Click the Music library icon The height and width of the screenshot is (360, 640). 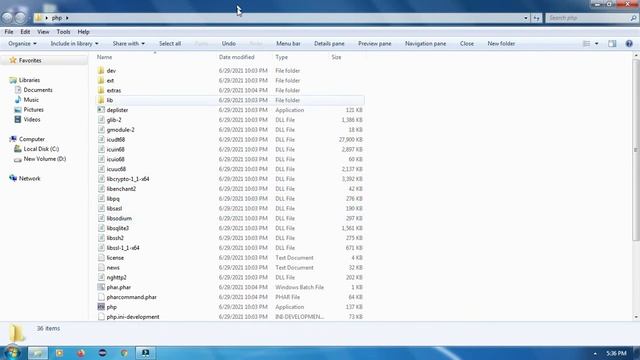pos(18,100)
